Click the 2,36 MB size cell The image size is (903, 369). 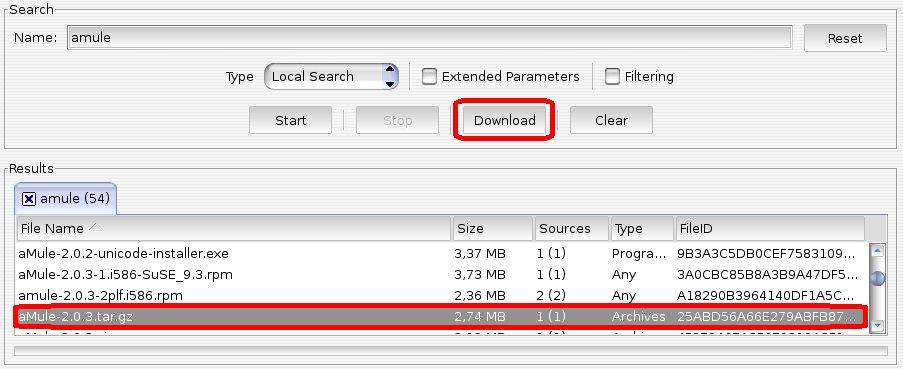pyautogui.click(x=480, y=296)
